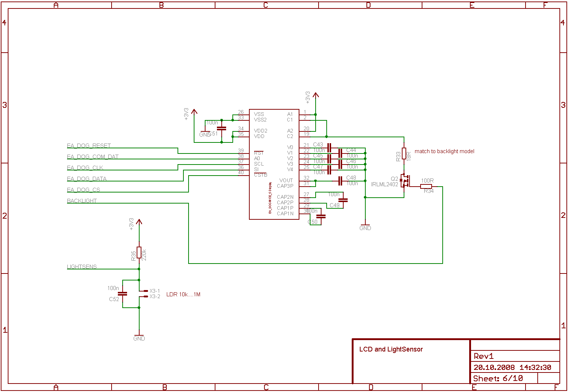Click the 'Sheet: 6/10' title block field

(x=498, y=378)
